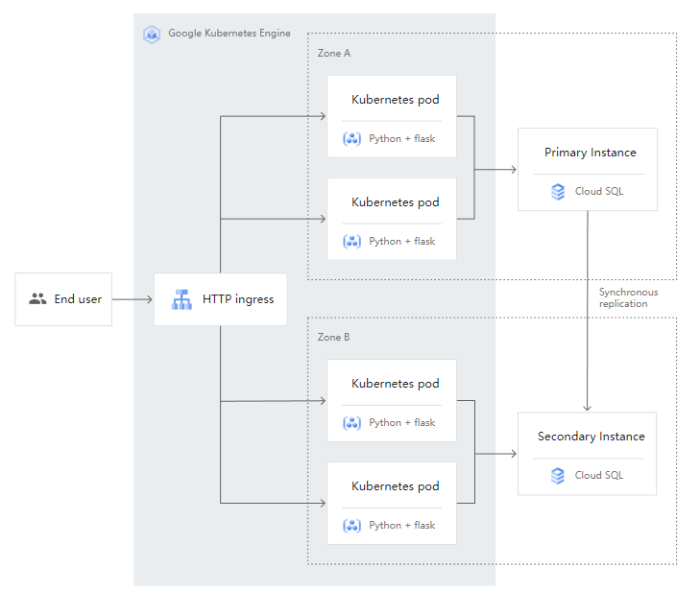Select "Kubernetes pod" title of lower Zone A pod
The image size is (700, 591).
click(395, 202)
